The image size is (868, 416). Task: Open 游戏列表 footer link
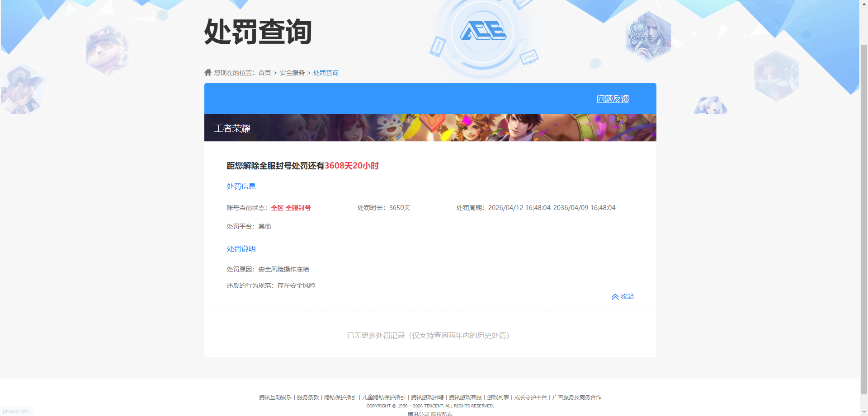[x=498, y=397]
